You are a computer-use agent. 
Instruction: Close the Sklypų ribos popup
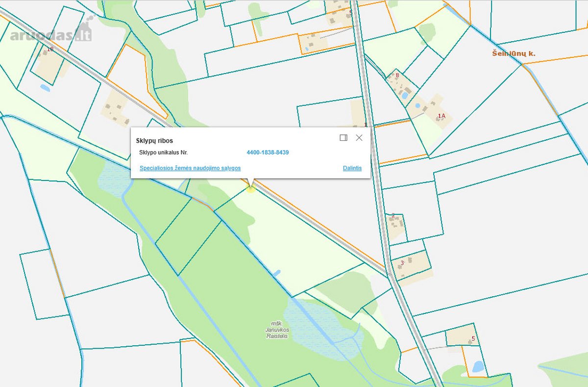coord(359,138)
